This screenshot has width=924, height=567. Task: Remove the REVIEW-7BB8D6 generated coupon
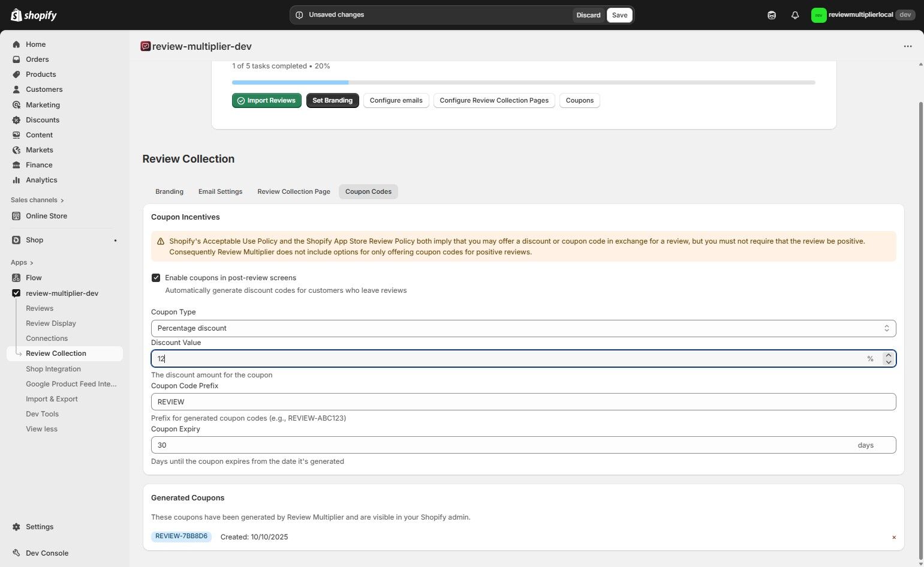[x=894, y=537]
